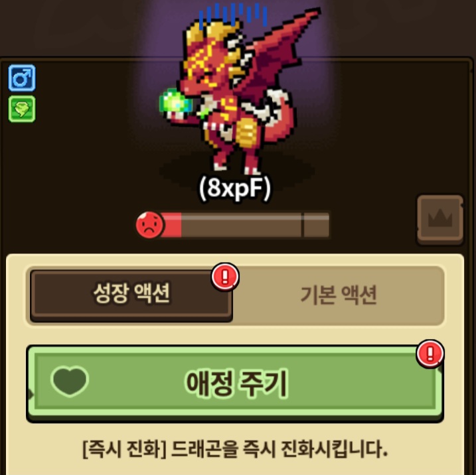This screenshot has height=475, width=476.
Task: Switch to the 기본 액션 tab
Action: 339,295
